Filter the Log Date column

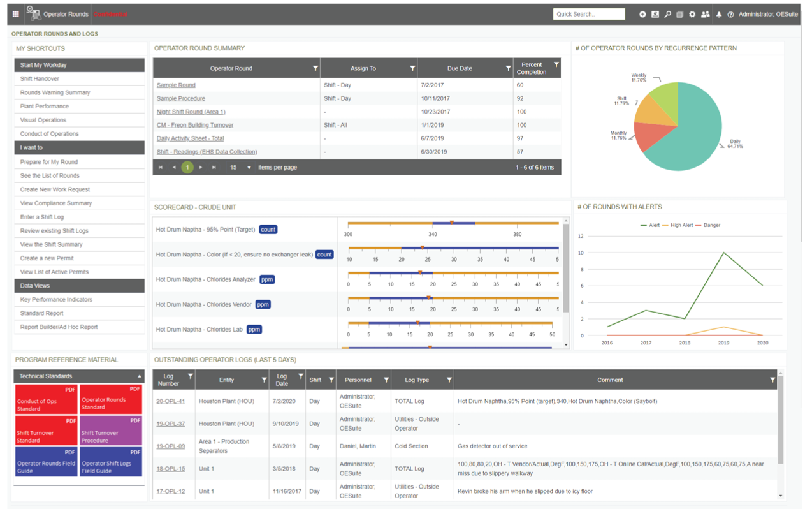pos(301,376)
